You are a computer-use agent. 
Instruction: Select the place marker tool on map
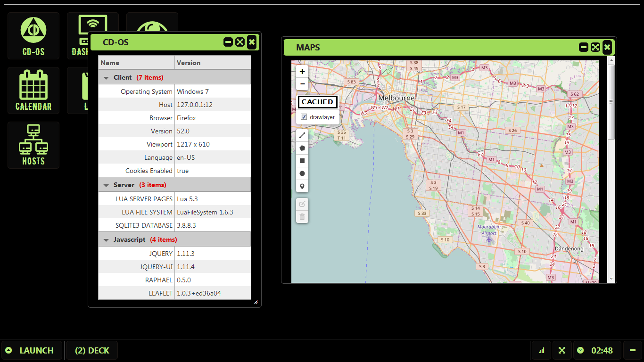pyautogui.click(x=302, y=187)
